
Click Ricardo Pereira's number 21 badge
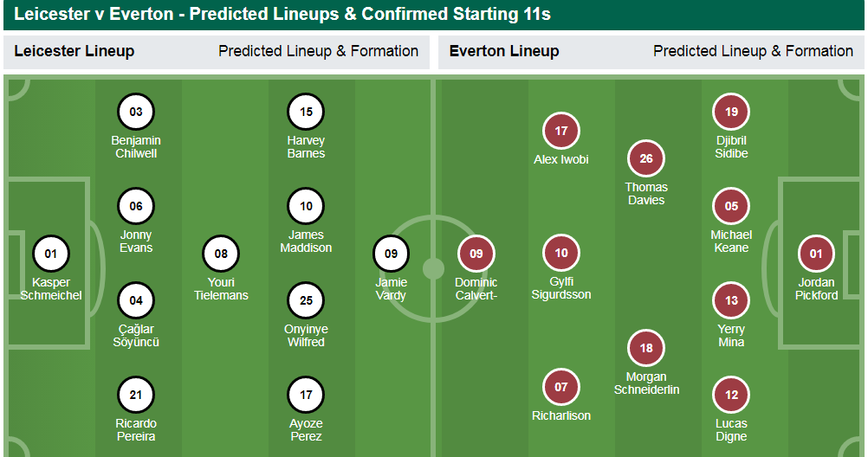[x=136, y=395]
